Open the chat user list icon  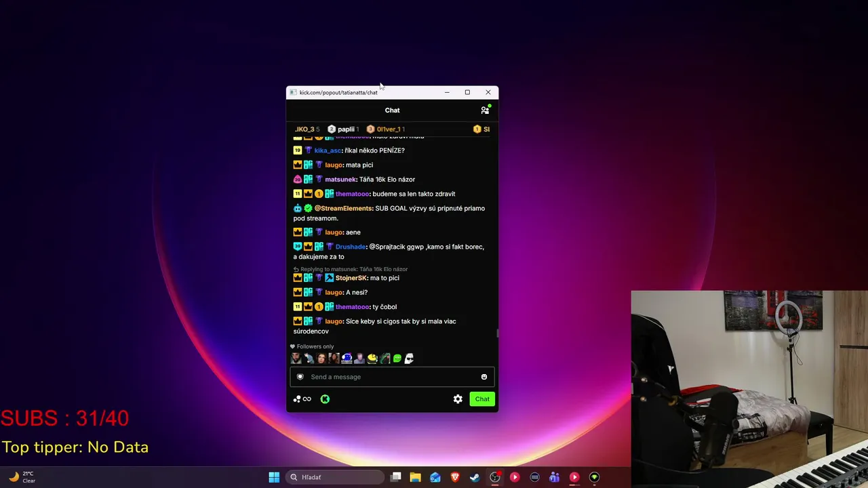pyautogui.click(x=485, y=110)
